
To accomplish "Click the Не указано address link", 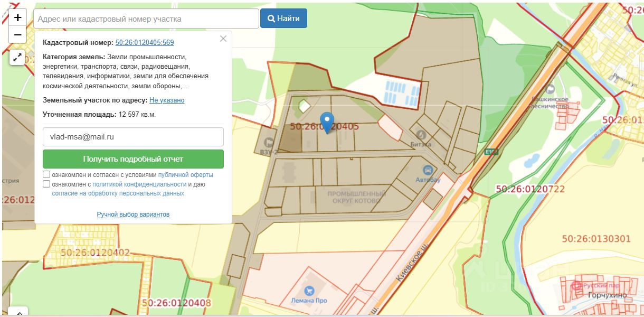I will tap(167, 100).
